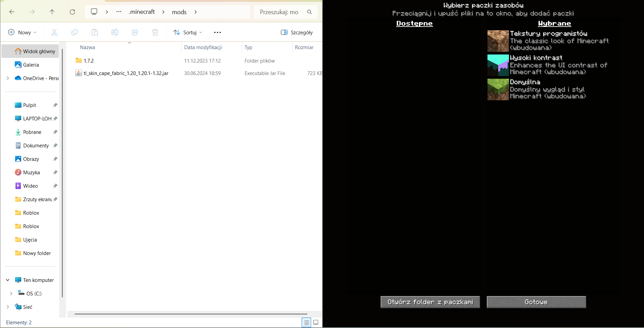Click the search magnifier icon
The height and width of the screenshot is (328, 644).
point(309,12)
